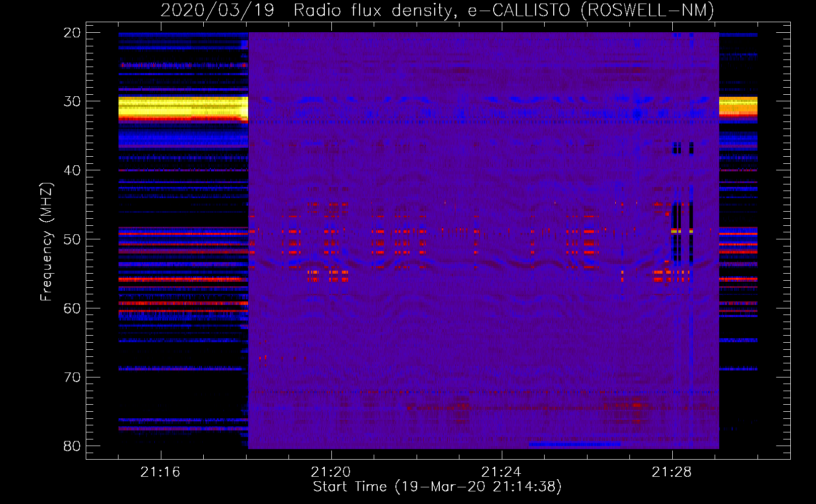Click the 21:16 time tick label

[160, 472]
